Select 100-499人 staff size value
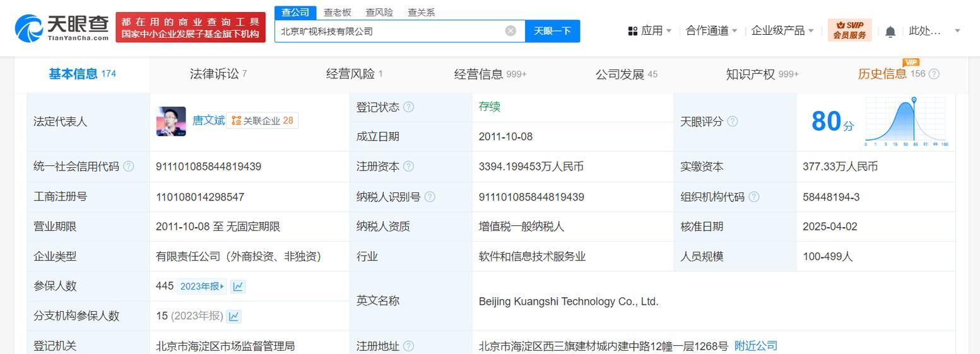Screen dimensions: 980x354 click(x=828, y=256)
